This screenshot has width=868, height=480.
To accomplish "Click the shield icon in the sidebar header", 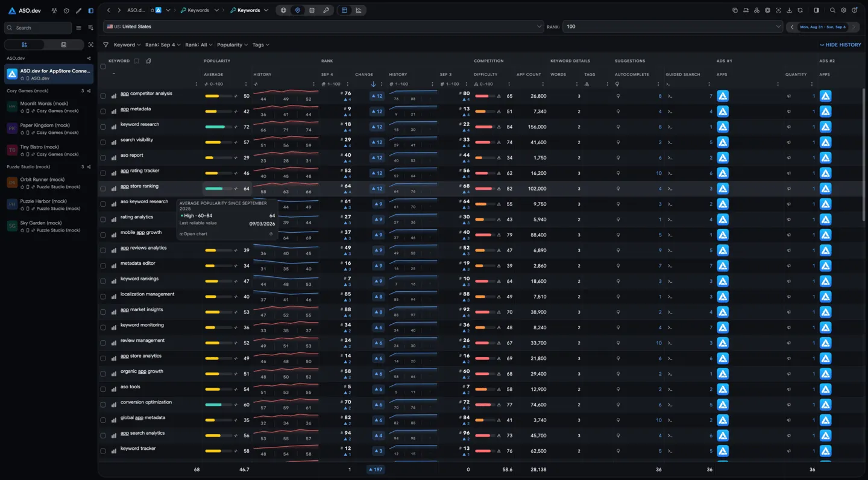I will click(66, 10).
